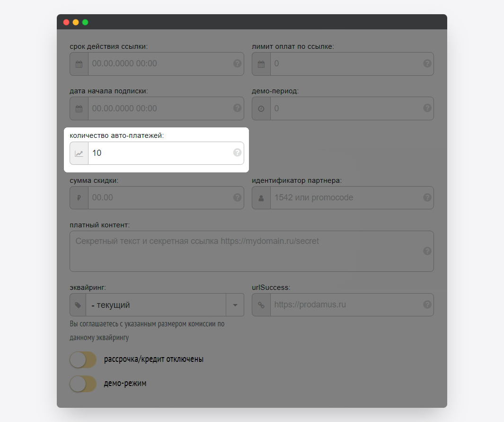Open help tooltip for количество авто-платежей
Screen dimensions: 504x422
tap(237, 153)
